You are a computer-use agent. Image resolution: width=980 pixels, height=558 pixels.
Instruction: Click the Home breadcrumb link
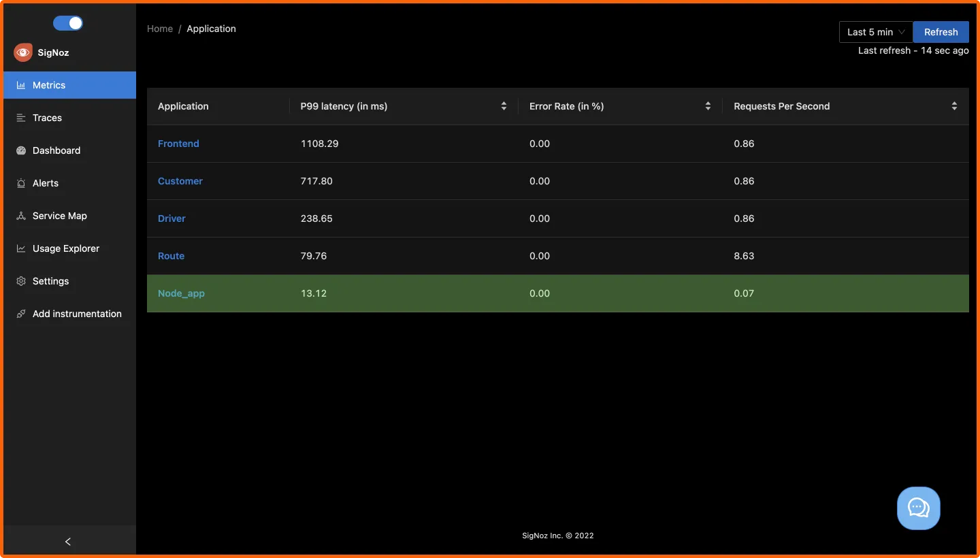coord(160,29)
